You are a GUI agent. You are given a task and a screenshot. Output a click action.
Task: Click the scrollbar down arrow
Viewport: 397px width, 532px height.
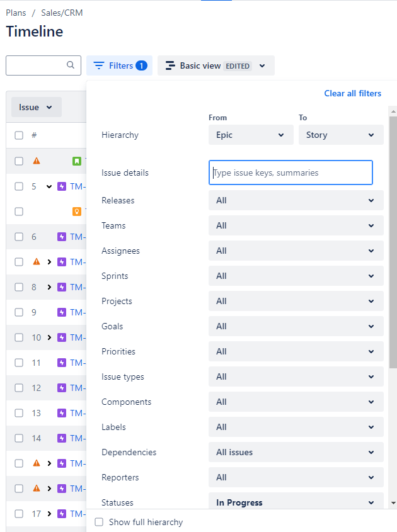pos(393,503)
